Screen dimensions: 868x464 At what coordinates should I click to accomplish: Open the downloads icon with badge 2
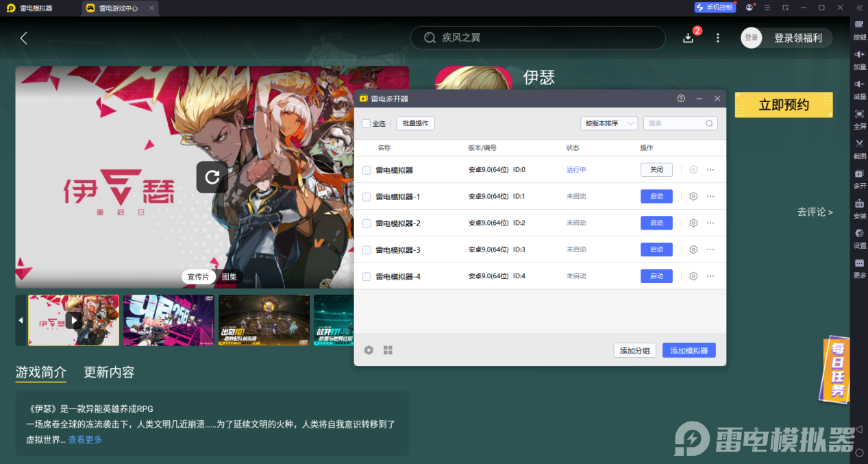coord(689,38)
